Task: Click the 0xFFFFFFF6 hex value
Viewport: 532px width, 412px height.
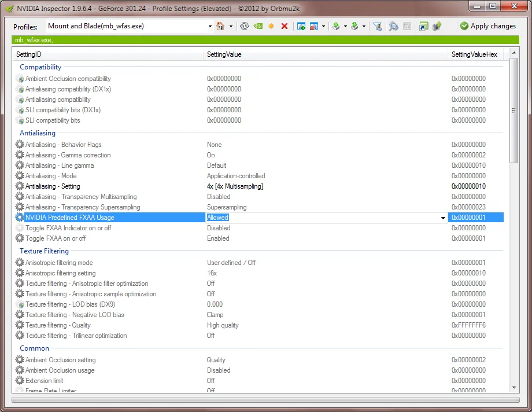Action: (468, 325)
